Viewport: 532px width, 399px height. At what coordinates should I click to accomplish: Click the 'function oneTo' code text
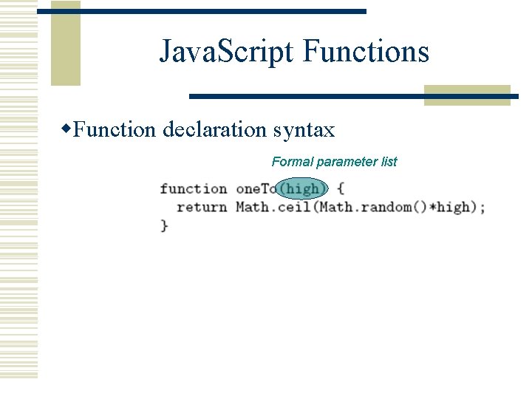tap(218, 188)
